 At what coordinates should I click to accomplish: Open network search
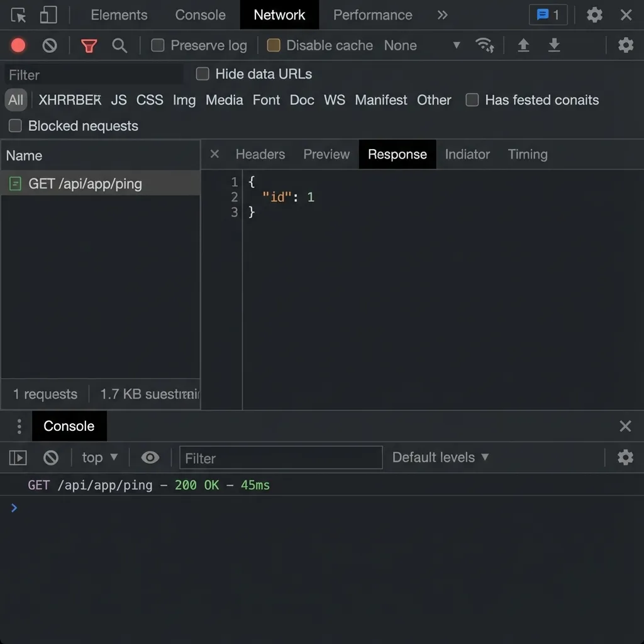(119, 45)
